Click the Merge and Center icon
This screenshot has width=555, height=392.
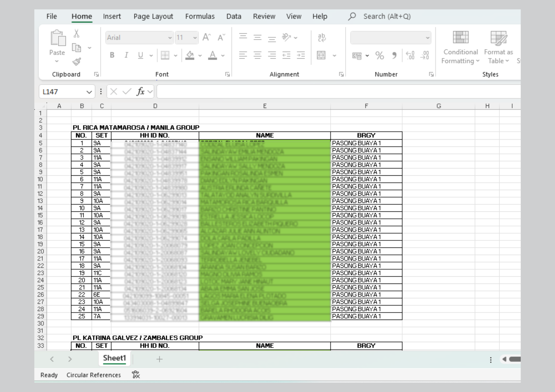[x=321, y=55]
